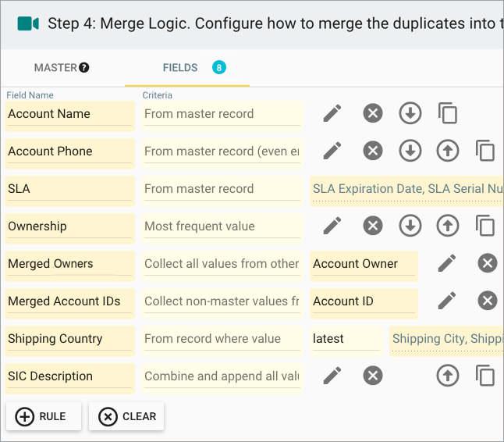Open 'Collect non-master values' criteria dropdown

pos(222,304)
